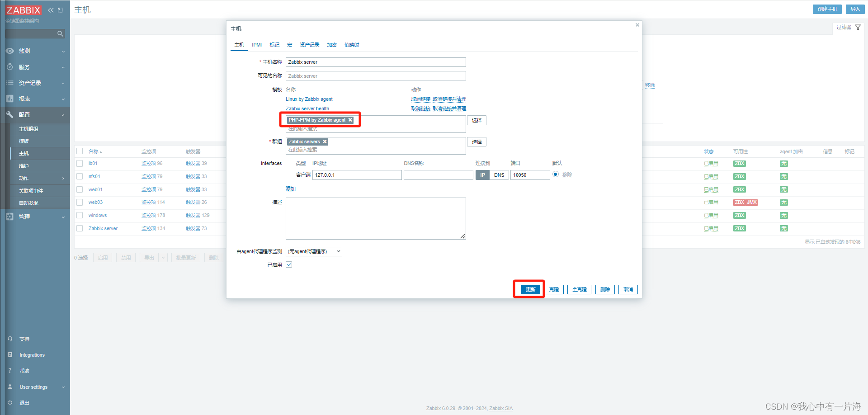Image resolution: width=868 pixels, height=415 pixels.
Task: Switch to the 加密 encryption tab
Action: (332, 45)
